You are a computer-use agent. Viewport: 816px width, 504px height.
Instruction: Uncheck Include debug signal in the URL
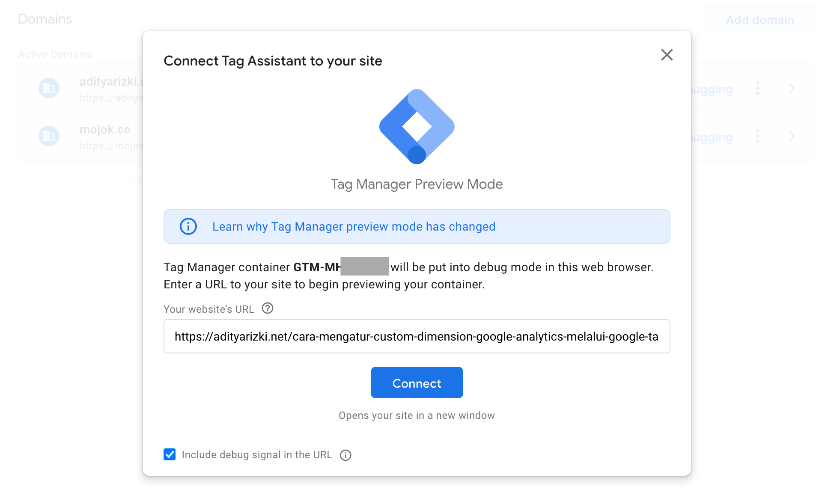click(x=170, y=454)
